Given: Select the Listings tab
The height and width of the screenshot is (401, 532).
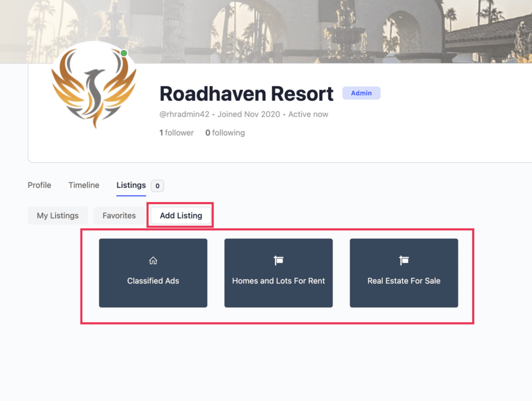Looking at the screenshot, I should tap(131, 185).
